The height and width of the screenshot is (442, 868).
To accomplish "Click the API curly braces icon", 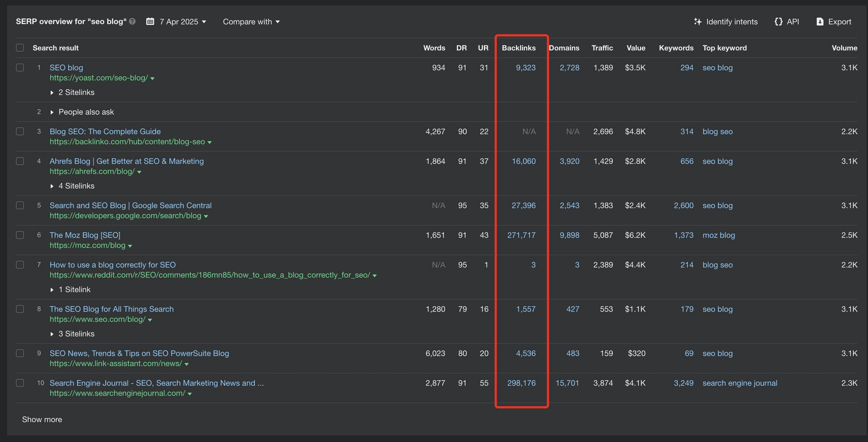I will coord(778,21).
